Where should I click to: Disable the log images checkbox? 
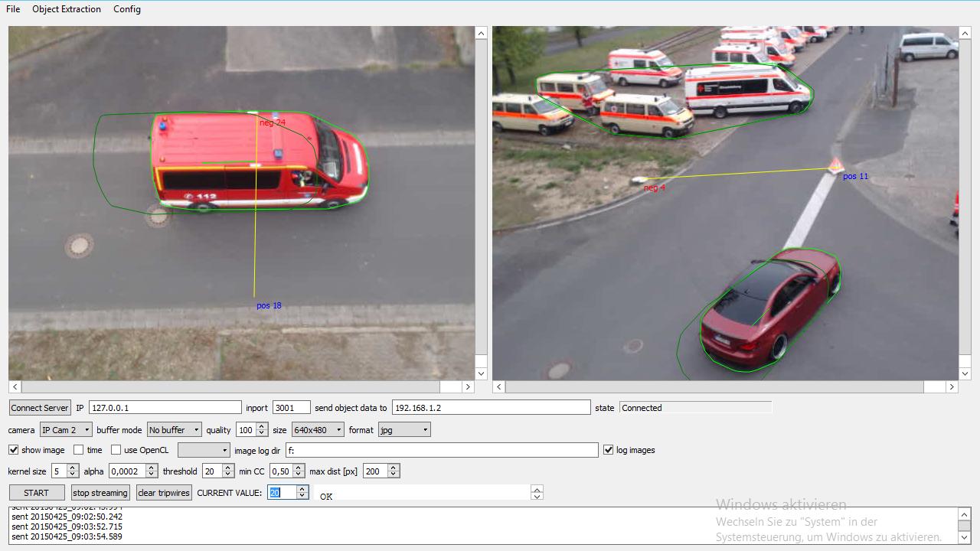[609, 450]
